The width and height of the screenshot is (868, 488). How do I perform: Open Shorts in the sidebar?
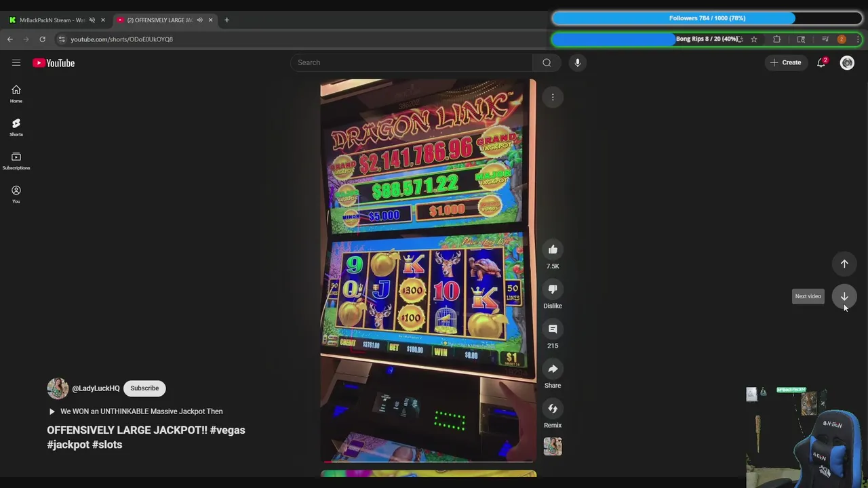pos(16,127)
